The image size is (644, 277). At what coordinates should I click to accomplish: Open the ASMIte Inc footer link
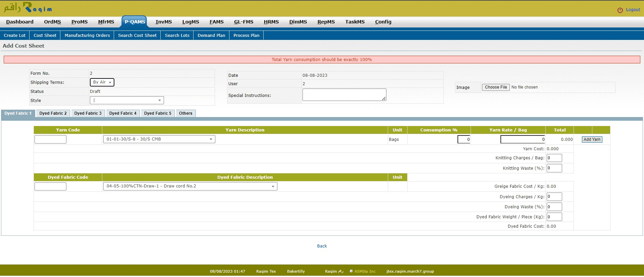coord(365,271)
